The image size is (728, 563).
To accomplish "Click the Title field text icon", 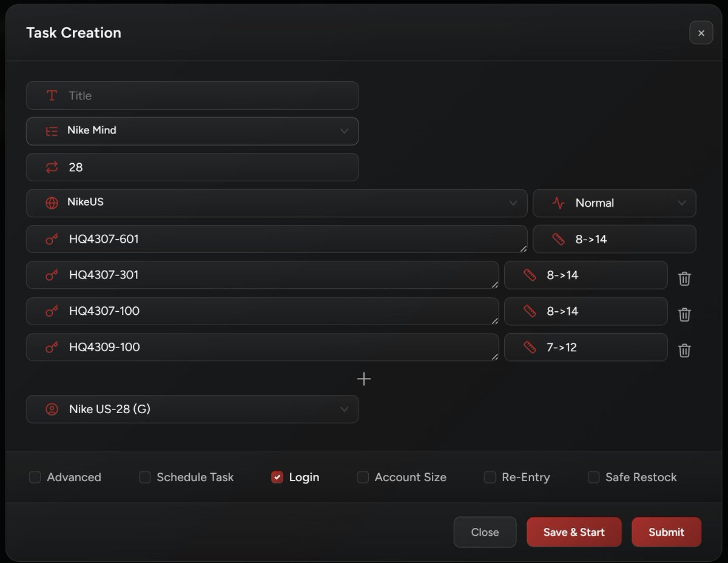I will click(x=52, y=95).
